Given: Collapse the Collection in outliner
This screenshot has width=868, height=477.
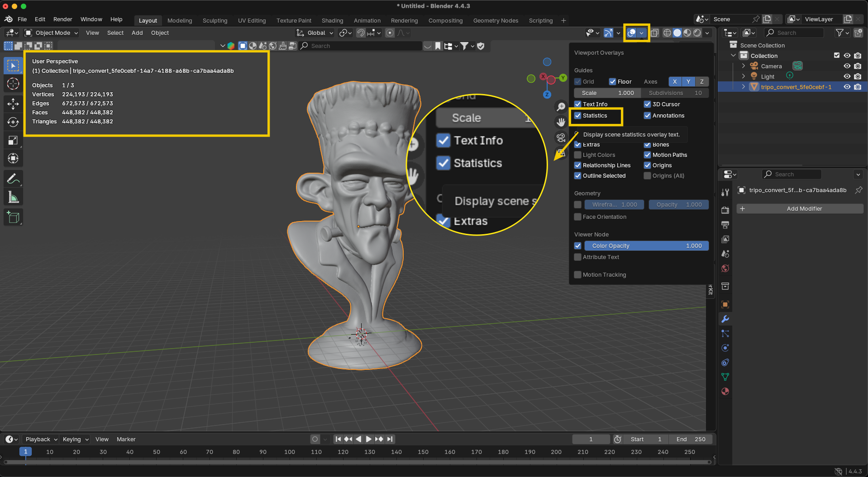Looking at the screenshot, I should (734, 56).
